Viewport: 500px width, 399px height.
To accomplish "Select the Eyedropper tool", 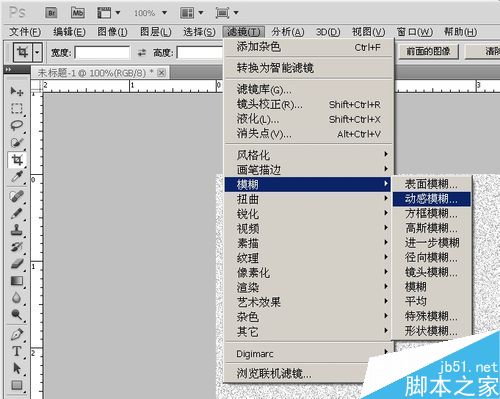I will point(17,177).
